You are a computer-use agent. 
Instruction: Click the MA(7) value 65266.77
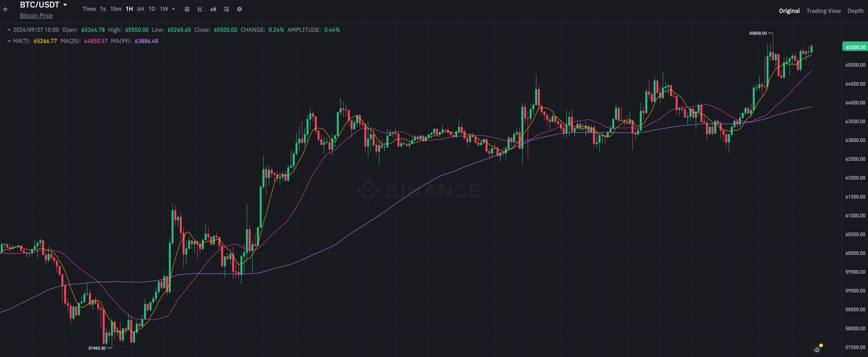pyautogui.click(x=45, y=41)
